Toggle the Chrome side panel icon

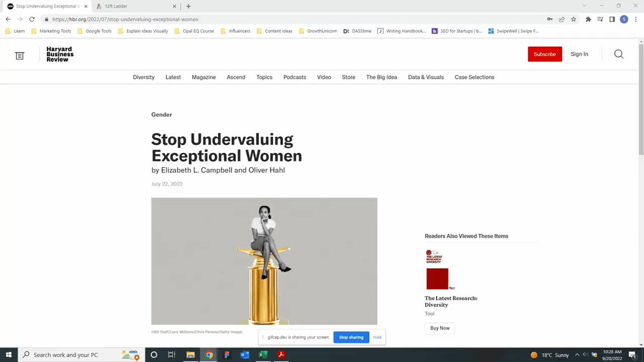pos(612,19)
